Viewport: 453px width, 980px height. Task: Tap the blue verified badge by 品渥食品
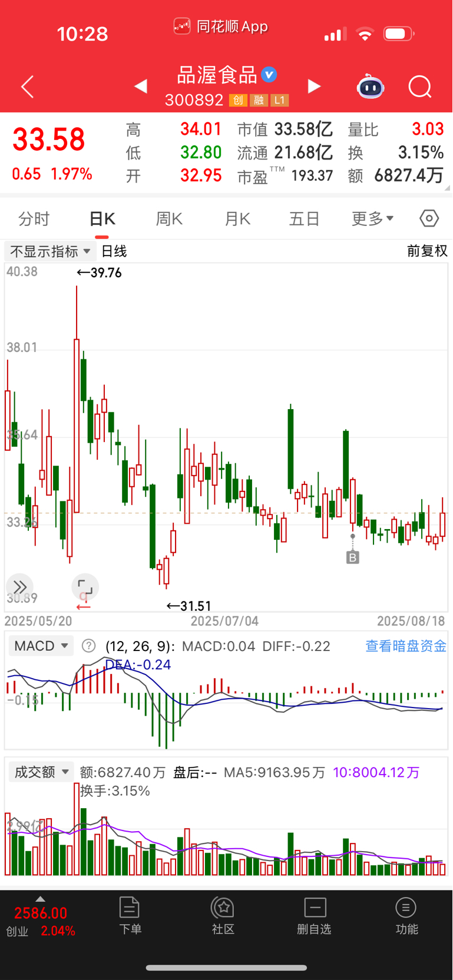269,75
